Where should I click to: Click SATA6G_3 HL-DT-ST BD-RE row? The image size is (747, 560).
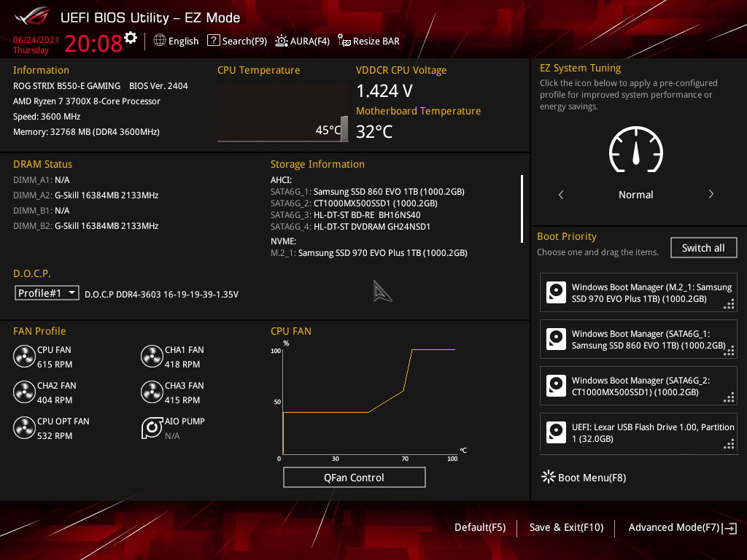coord(345,215)
